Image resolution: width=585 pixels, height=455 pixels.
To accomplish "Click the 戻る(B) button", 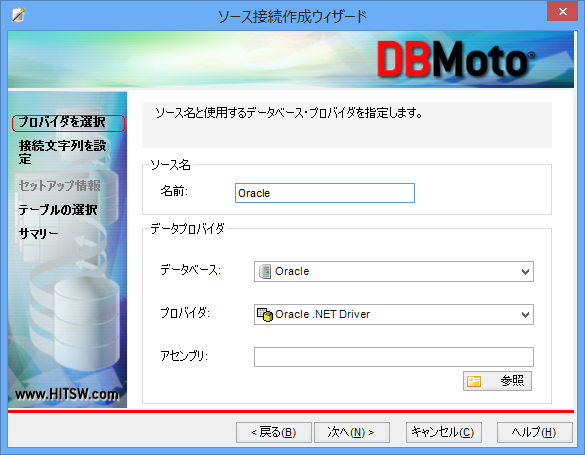I will (274, 432).
